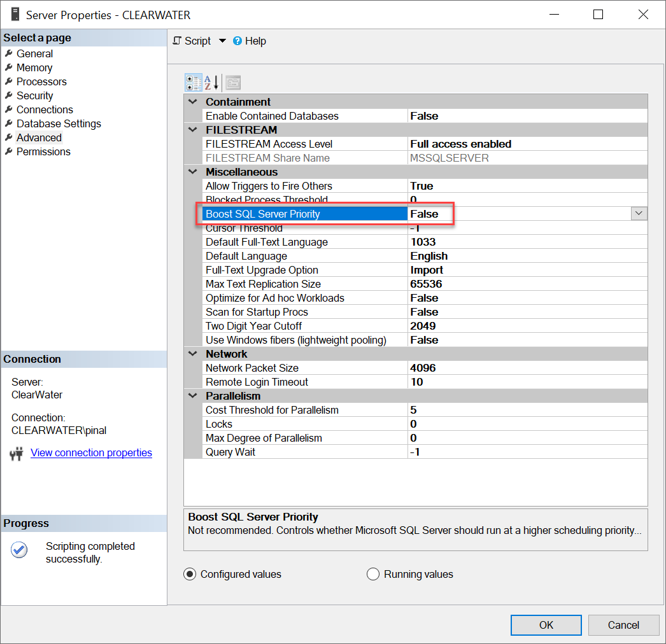Select the Running values radio button
The image size is (666, 644).
[x=373, y=574]
